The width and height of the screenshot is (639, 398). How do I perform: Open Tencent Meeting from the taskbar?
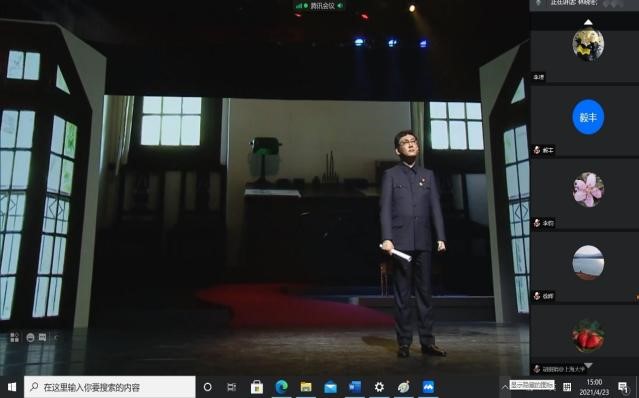pyautogui.click(x=428, y=387)
